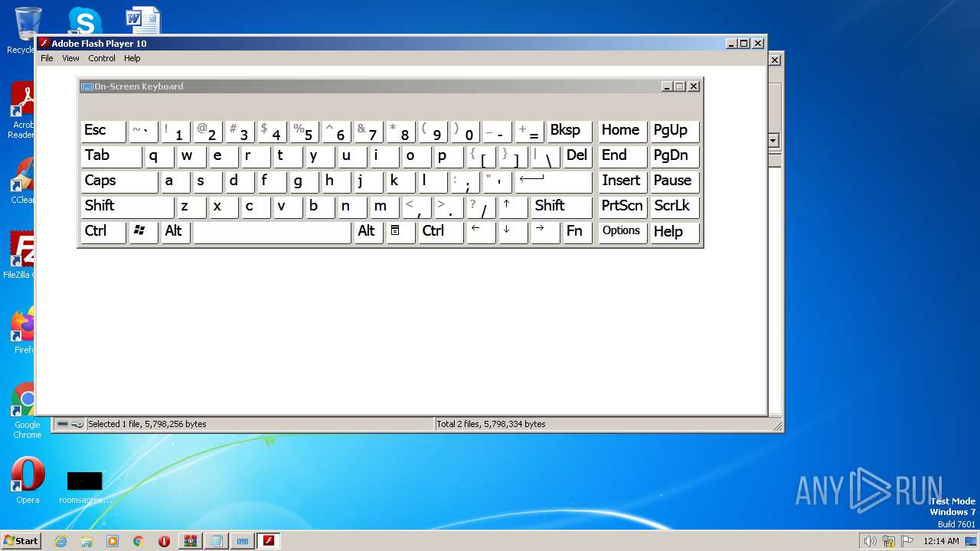Screen dimensions: 980x551
Task: Click the End key
Action: click(x=622, y=156)
